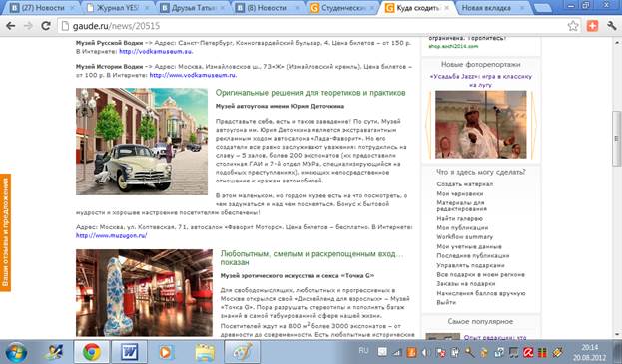Open "Мои публикации"
This screenshot has width=622, height=364.
click(x=462, y=228)
